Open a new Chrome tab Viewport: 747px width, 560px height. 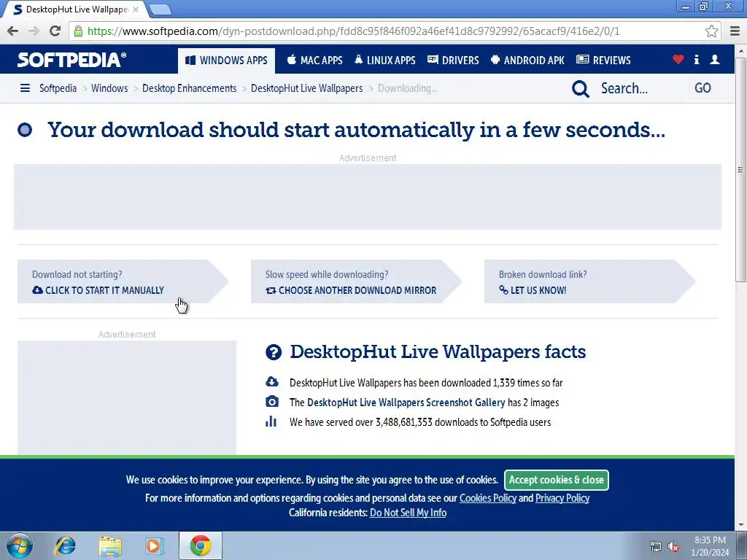click(160, 9)
